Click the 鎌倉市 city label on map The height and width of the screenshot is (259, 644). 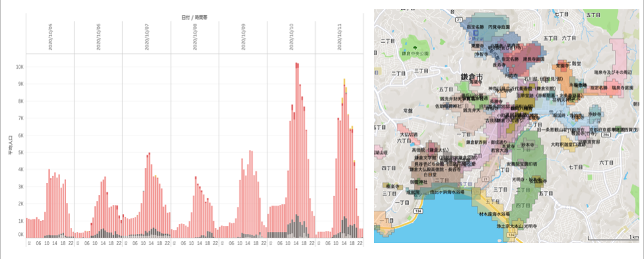[472, 77]
